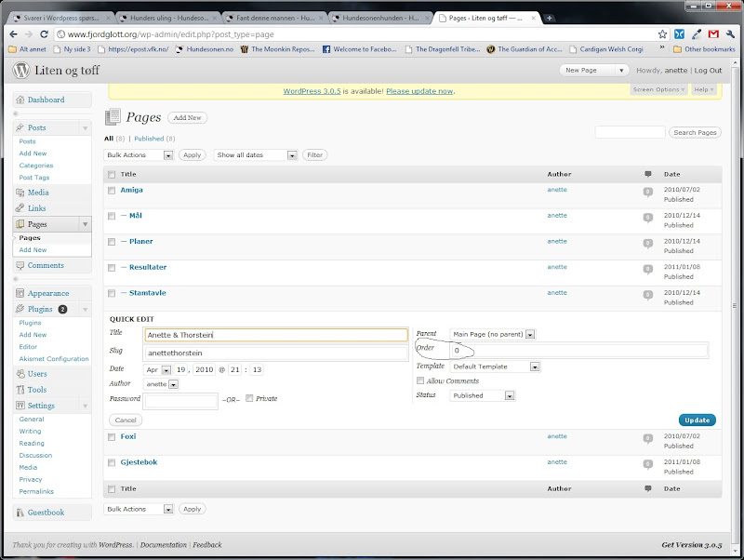Open Permalinks settings menu item
The image size is (744, 560).
pyautogui.click(x=36, y=491)
